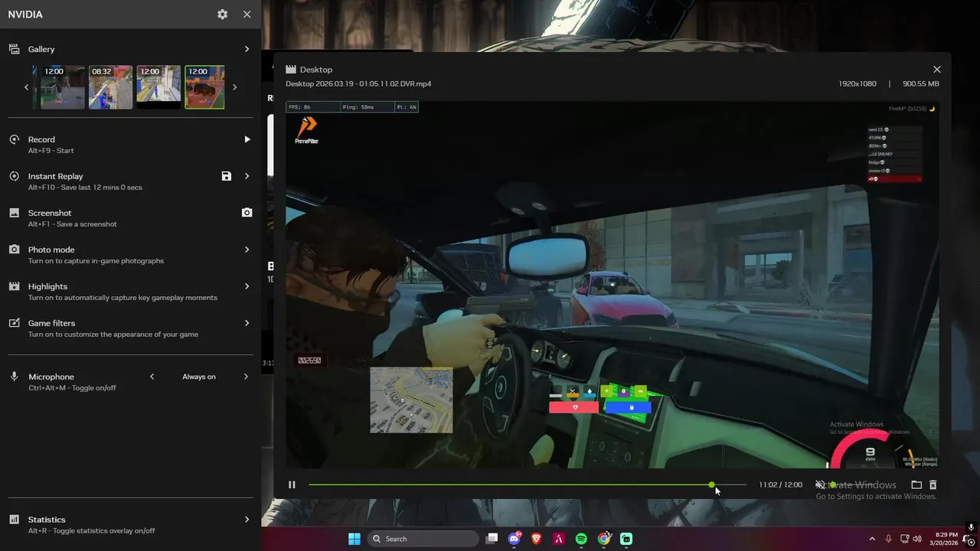
Task: Open the green-bordered 12:00 gallery thumbnail
Action: [x=204, y=87]
